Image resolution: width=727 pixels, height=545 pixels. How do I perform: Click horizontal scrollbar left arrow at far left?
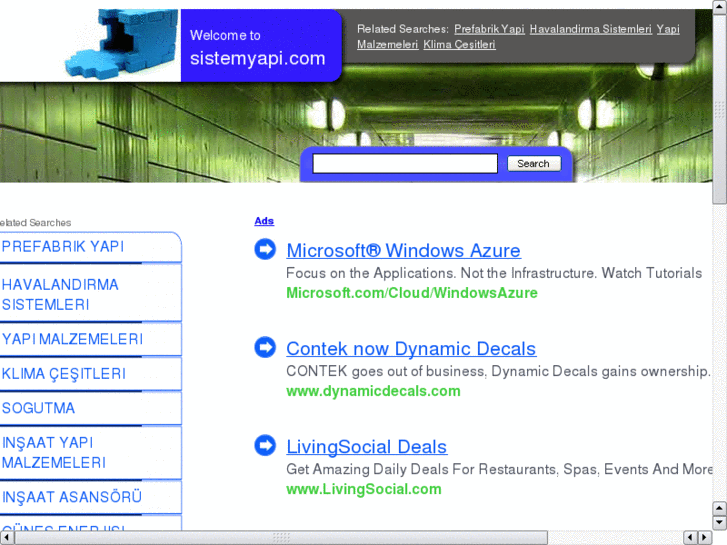tap(6, 538)
